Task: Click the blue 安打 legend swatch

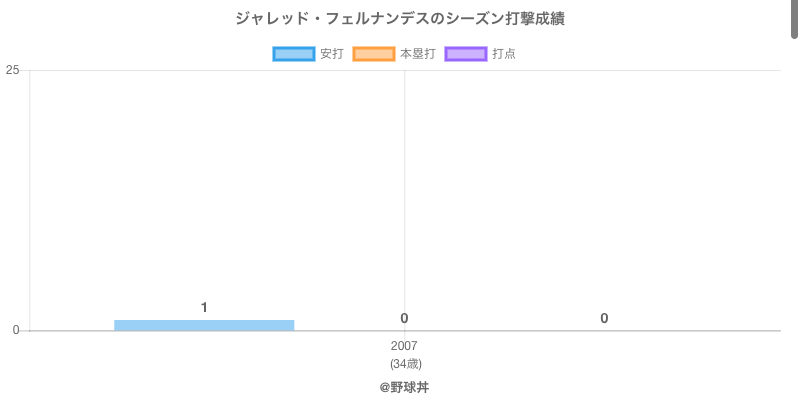Action: point(294,54)
